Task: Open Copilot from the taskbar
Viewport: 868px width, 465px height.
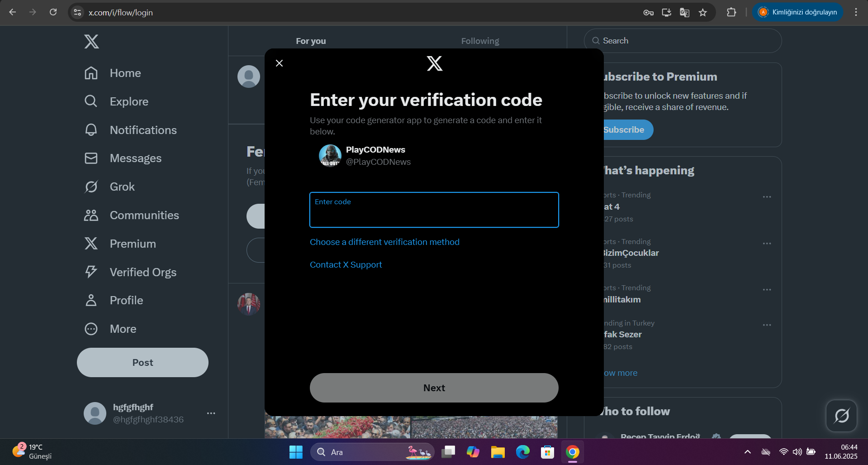Action: tap(473, 452)
